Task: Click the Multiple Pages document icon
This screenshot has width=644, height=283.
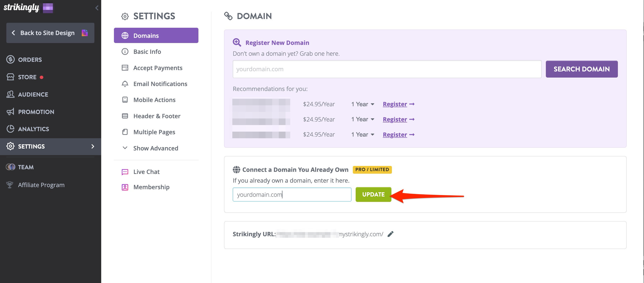Action: pyautogui.click(x=125, y=132)
